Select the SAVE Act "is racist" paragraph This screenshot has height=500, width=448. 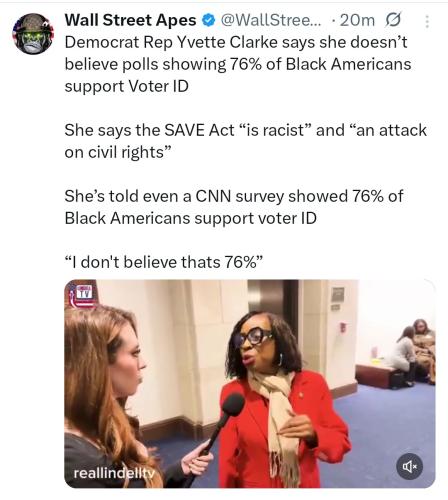point(245,141)
